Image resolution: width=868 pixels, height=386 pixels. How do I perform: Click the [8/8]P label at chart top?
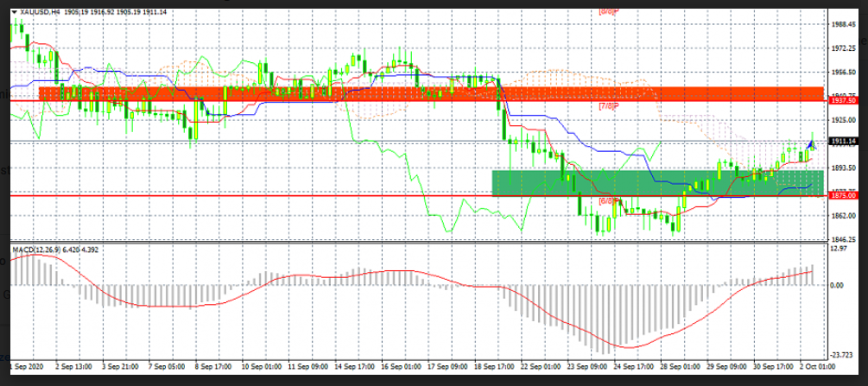[x=609, y=13]
